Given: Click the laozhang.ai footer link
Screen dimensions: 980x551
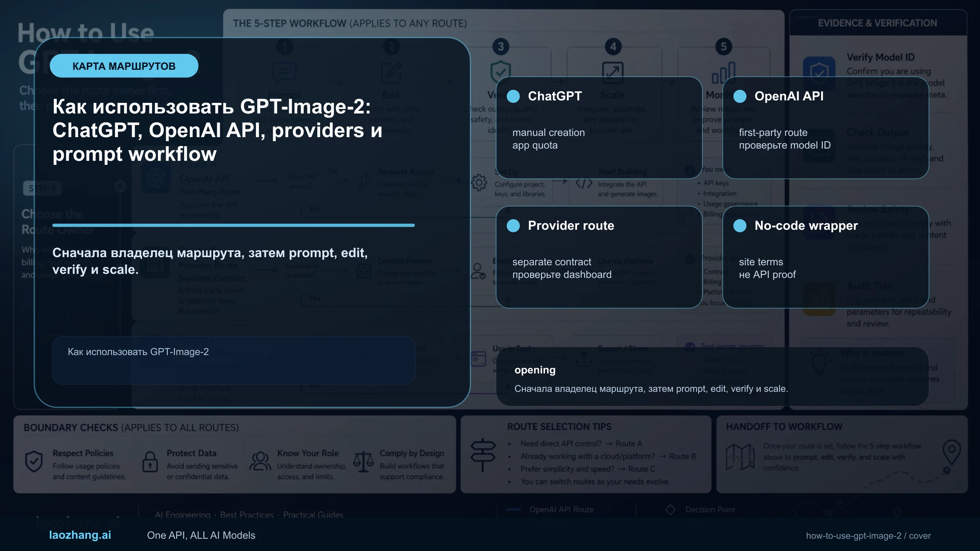Looking at the screenshot, I should [x=80, y=535].
